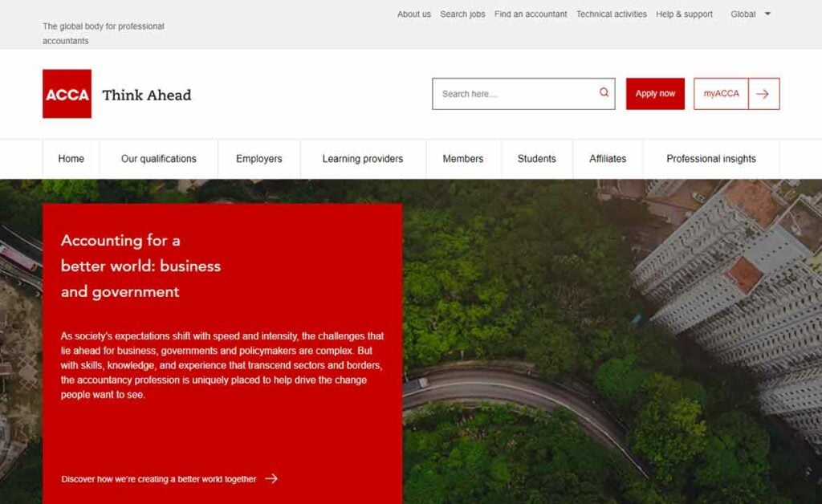This screenshot has height=504, width=822.
Task: Open Professional insights menu
Action: 711,159
